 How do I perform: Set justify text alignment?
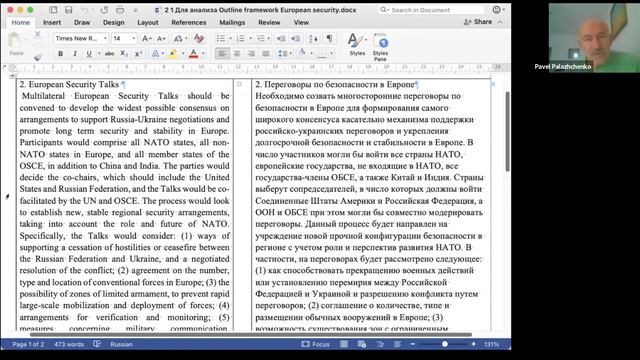[266, 54]
